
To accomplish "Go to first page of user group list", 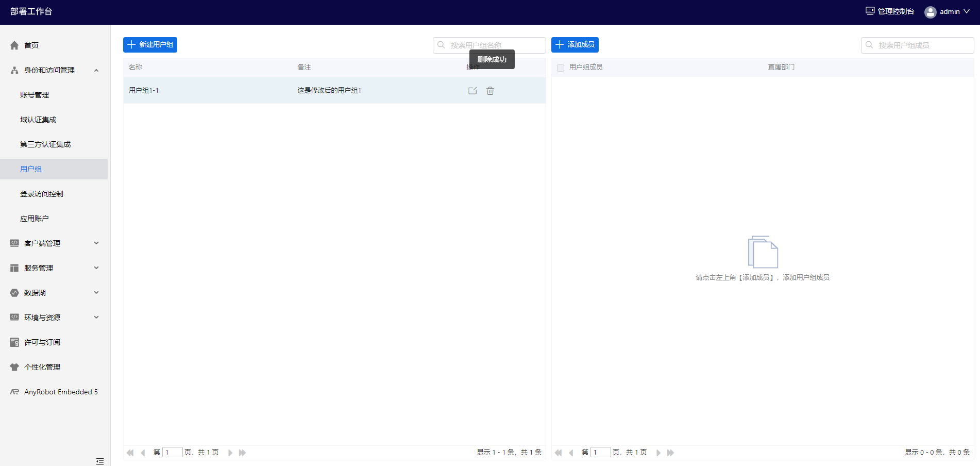I will click(x=130, y=453).
